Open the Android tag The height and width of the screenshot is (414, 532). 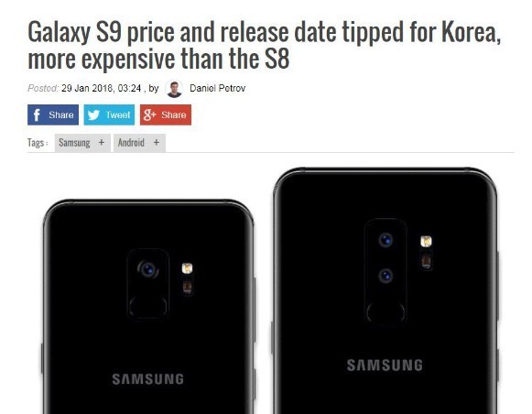pyautogui.click(x=131, y=143)
